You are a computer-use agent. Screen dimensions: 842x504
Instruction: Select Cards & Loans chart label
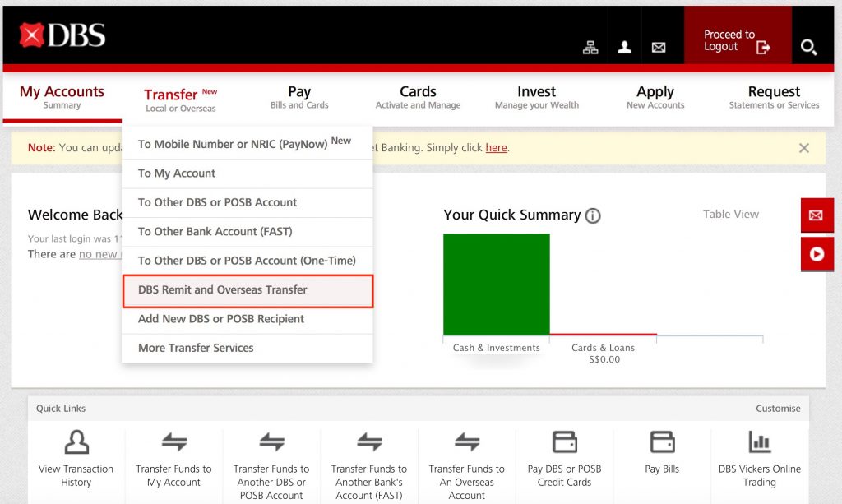(x=603, y=348)
